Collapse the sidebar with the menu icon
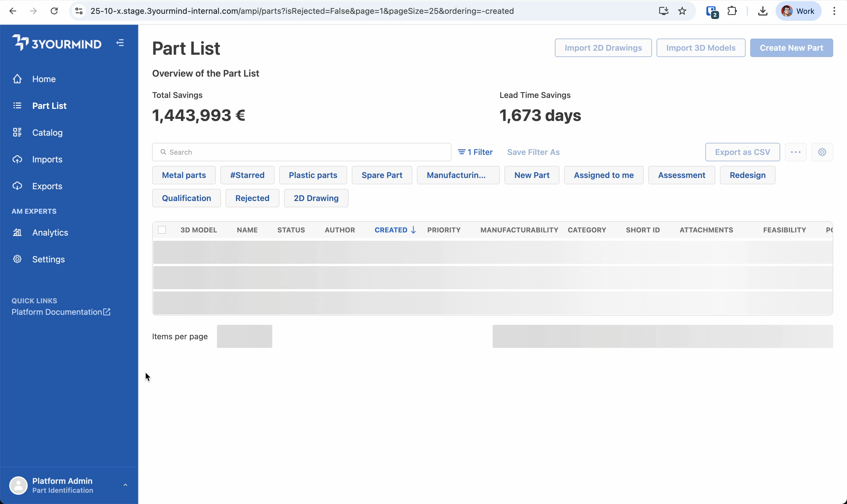 120,43
